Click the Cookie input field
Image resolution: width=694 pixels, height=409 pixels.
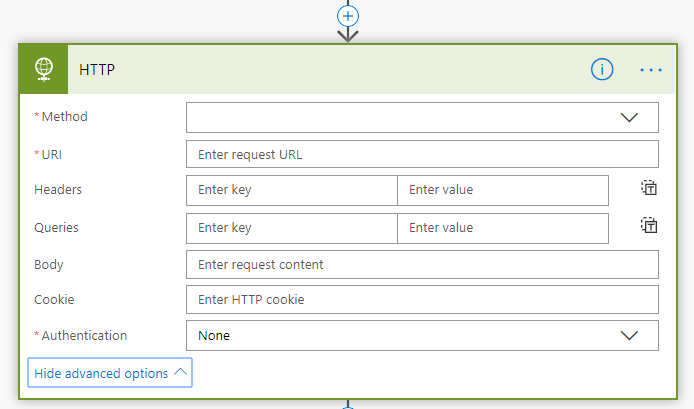(422, 300)
